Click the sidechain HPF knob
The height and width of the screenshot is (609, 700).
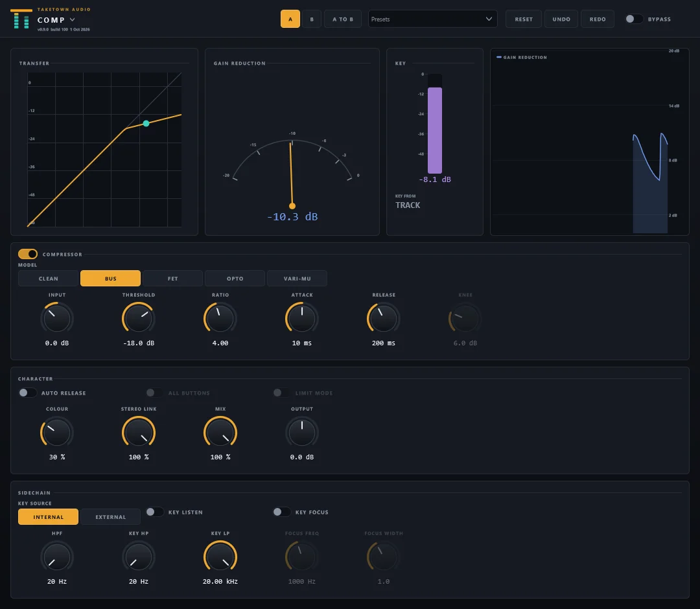56,557
